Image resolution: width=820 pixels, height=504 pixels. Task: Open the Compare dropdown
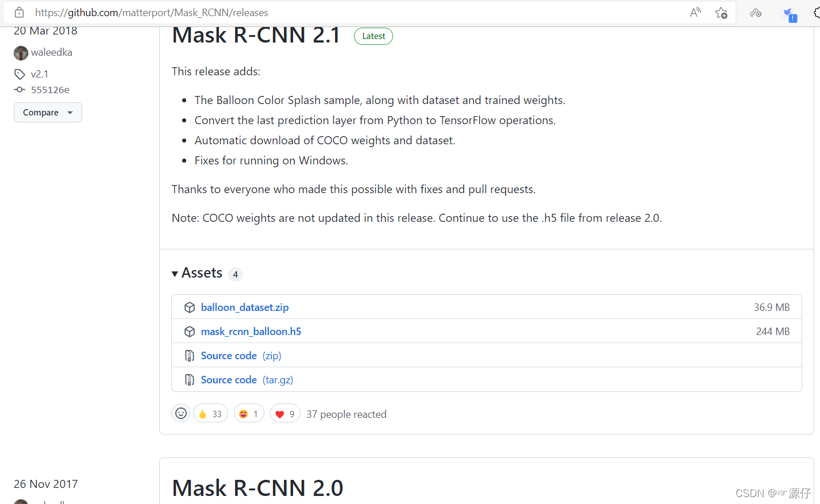click(48, 112)
